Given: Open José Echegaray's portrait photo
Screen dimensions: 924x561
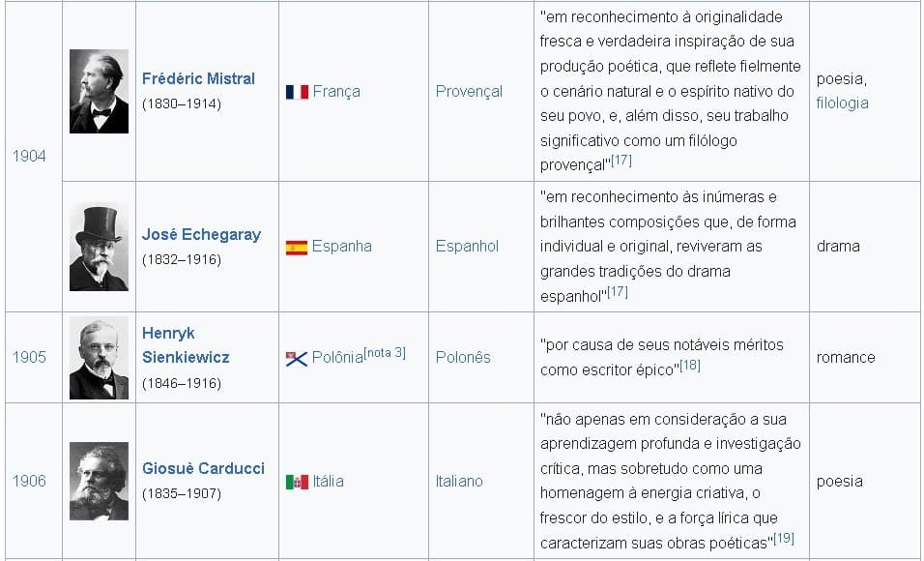Looking at the screenshot, I should (99, 246).
